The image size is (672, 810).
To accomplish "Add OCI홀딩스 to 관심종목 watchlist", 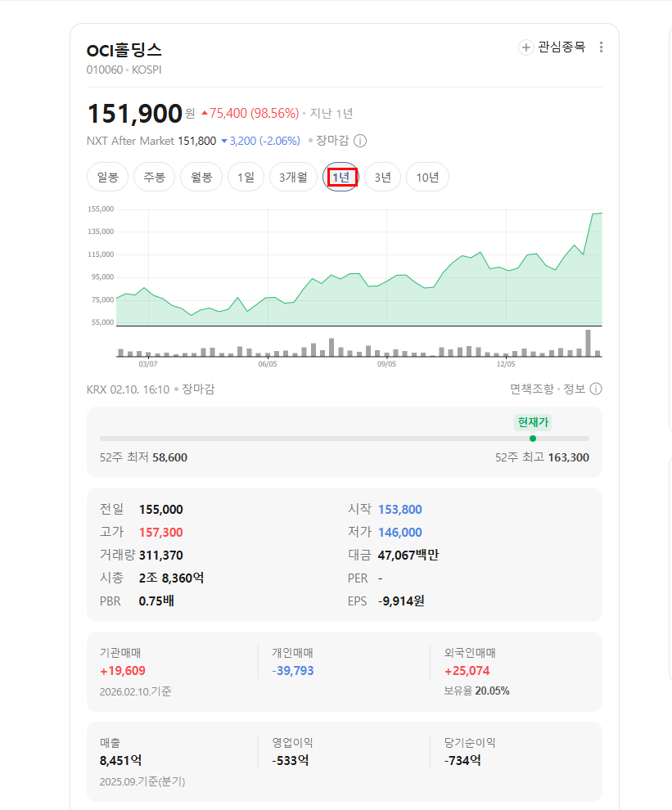I will (552, 47).
